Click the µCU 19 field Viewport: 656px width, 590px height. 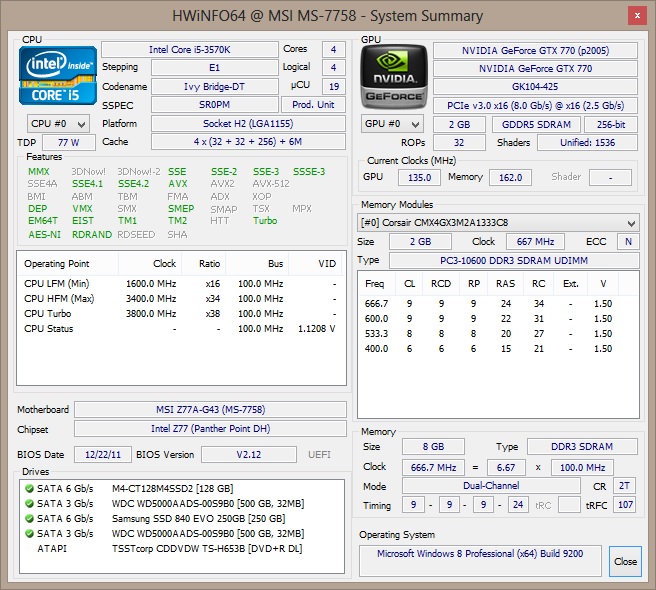[x=334, y=87]
